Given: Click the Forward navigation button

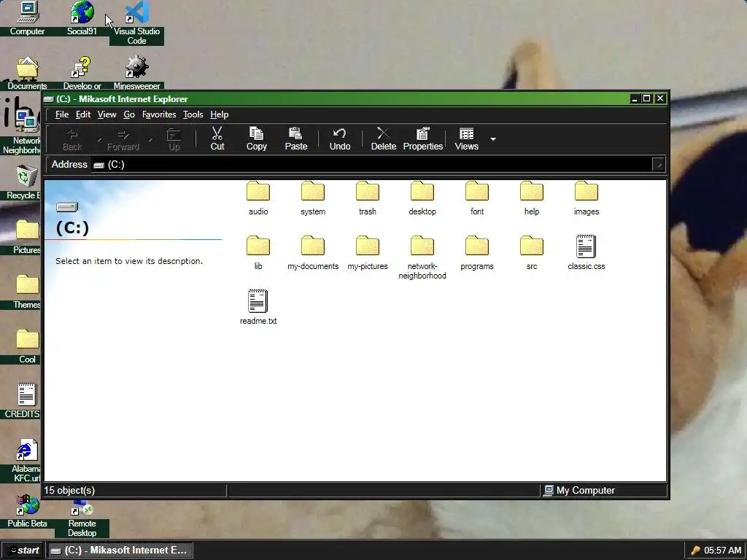Looking at the screenshot, I should pos(123,139).
